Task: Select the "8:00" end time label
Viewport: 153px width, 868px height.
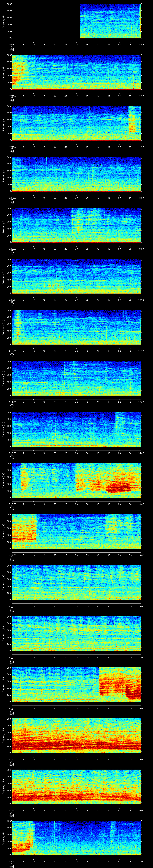Action: point(141,198)
